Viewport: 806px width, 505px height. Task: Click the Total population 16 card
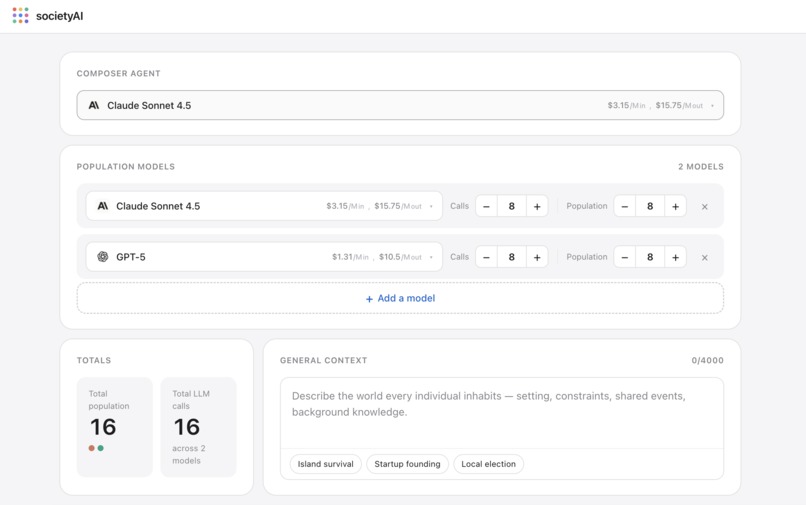point(115,427)
